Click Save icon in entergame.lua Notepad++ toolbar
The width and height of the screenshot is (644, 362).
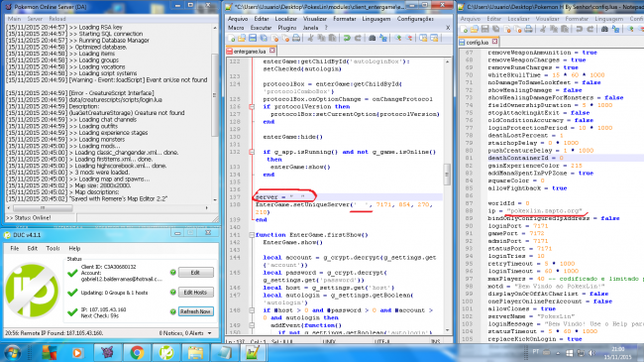tap(253, 39)
